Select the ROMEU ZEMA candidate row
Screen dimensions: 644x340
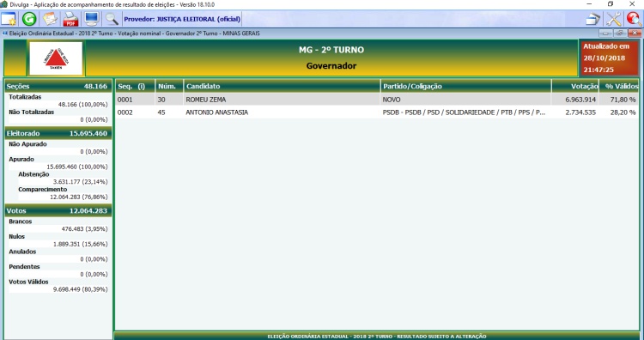377,100
